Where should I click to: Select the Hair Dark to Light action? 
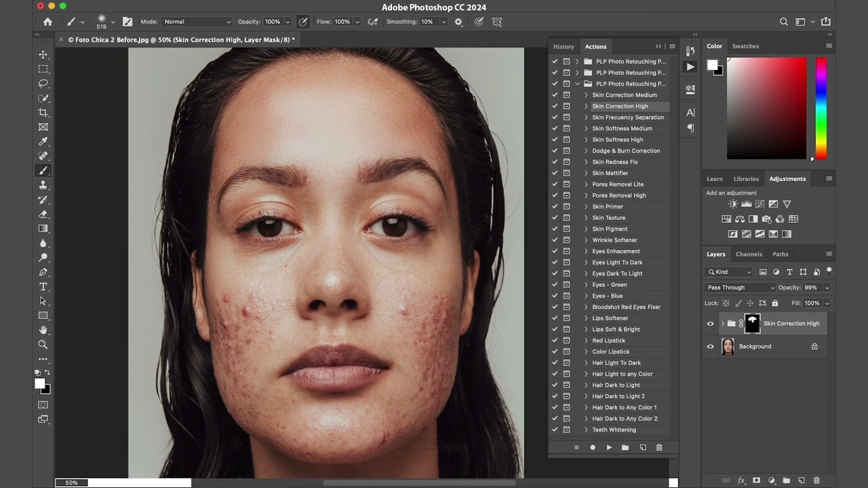pyautogui.click(x=616, y=385)
